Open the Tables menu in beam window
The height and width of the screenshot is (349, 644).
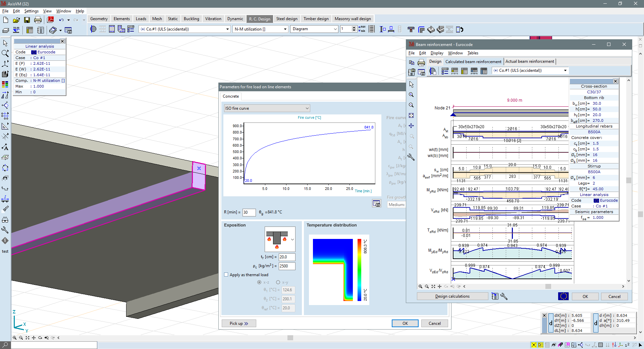point(473,53)
